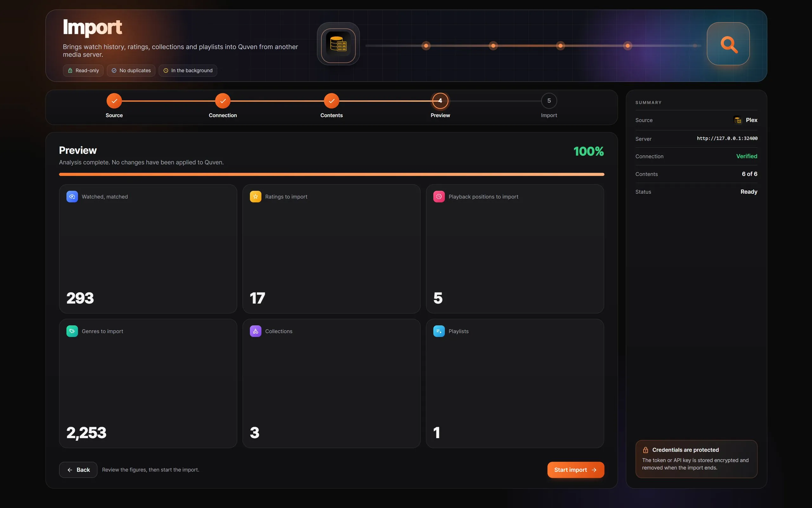The image size is (812, 508).
Task: Click the orange analysis progress bar
Action: 331,174
